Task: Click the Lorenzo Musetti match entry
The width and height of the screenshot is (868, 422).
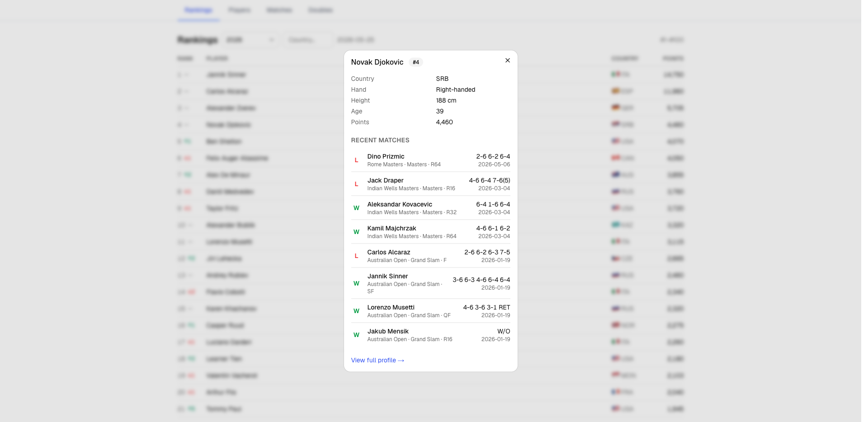Action: [x=430, y=311]
